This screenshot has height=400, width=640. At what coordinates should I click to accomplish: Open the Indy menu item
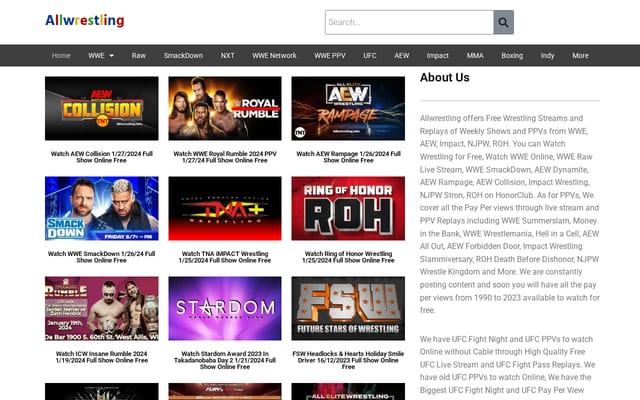[x=547, y=56]
